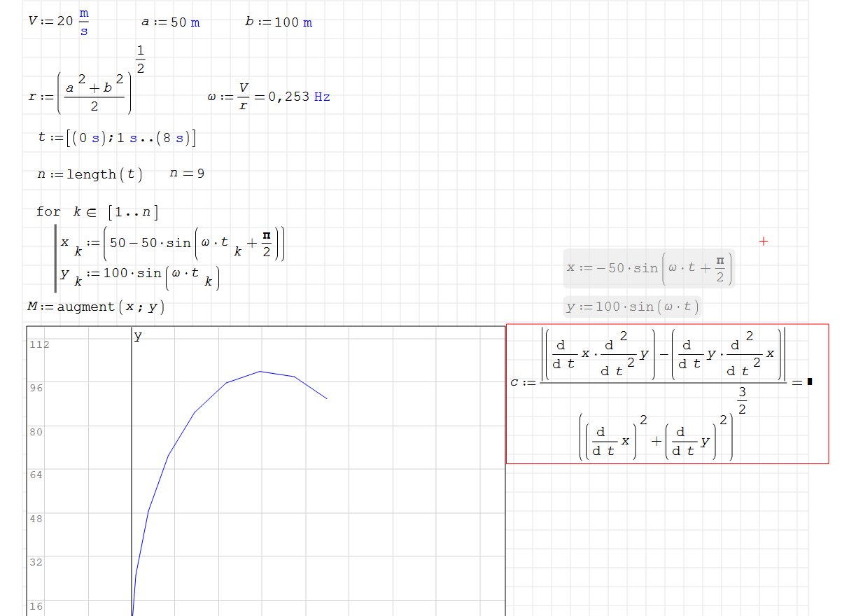Click the y axis label on plot

pos(138,336)
